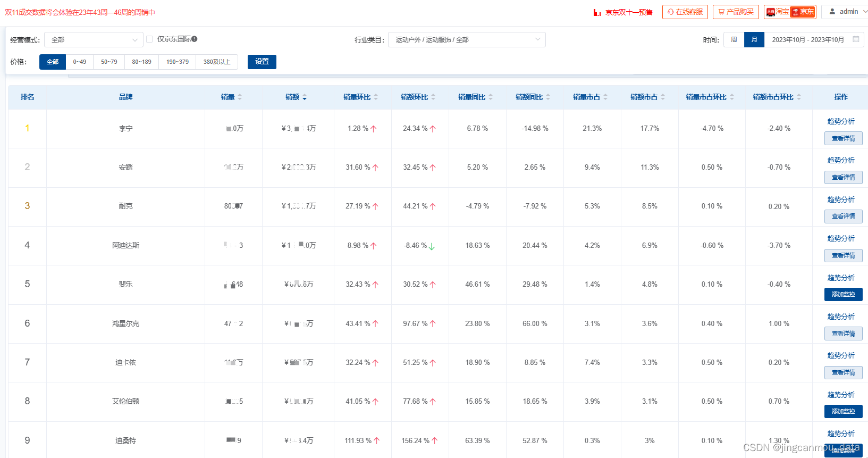Toggle the 仅京东国际 checkbox
Image resolution: width=868 pixels, height=458 pixels.
point(149,39)
